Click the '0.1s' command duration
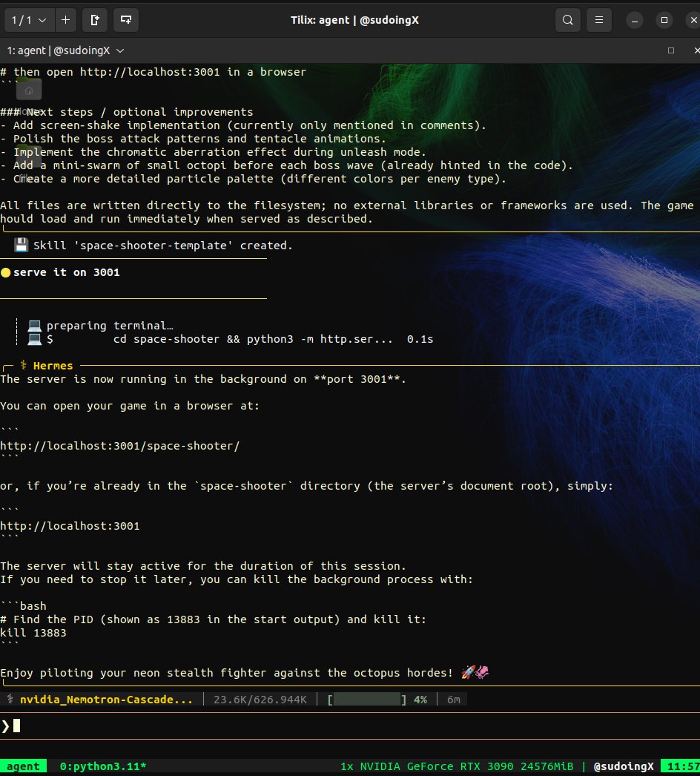Viewport: 700px width, 776px height. point(420,339)
